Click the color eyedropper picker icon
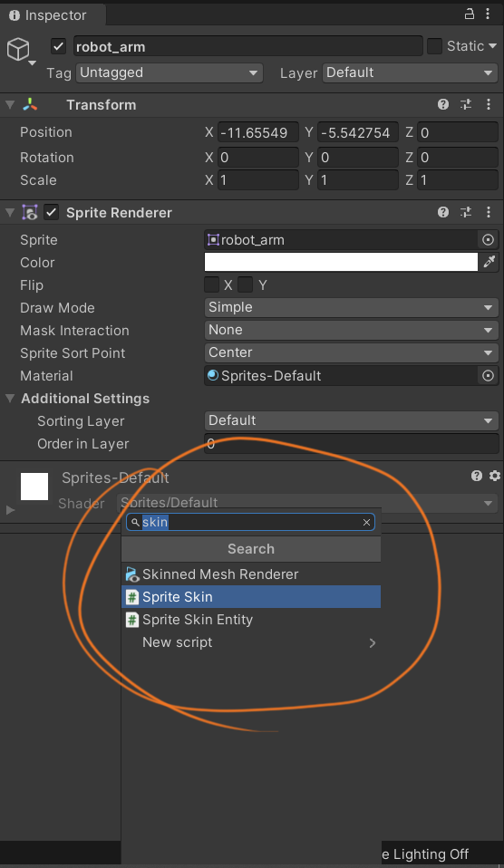504x868 pixels. point(489,262)
